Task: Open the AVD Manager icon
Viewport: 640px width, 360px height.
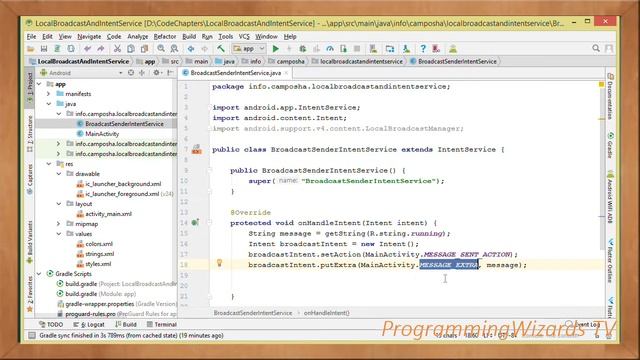Action: coord(373,49)
